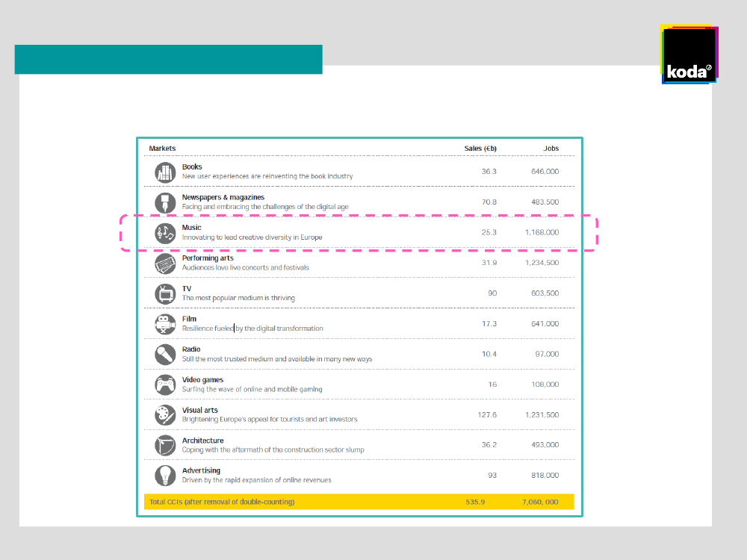Screen dimensions: 747x560
Task: Click the TV set icon
Action: [x=164, y=293]
